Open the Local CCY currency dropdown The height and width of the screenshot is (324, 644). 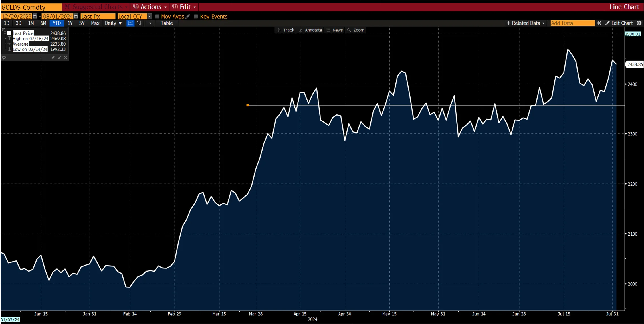[x=150, y=17]
